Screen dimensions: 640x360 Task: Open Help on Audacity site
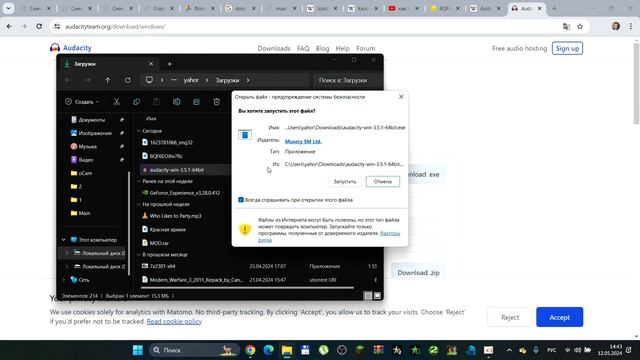342,49
